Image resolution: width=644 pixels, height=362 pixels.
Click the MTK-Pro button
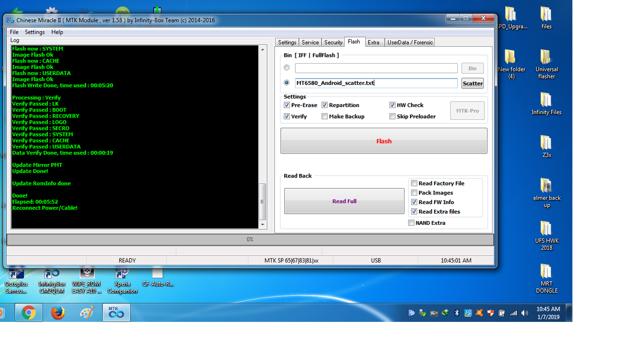click(x=467, y=111)
